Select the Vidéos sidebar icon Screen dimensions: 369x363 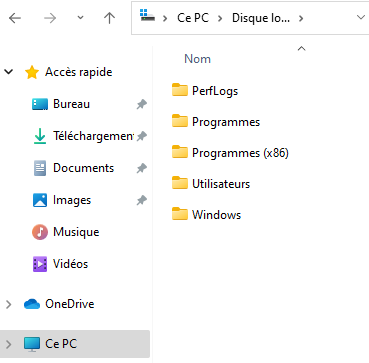[40, 264]
